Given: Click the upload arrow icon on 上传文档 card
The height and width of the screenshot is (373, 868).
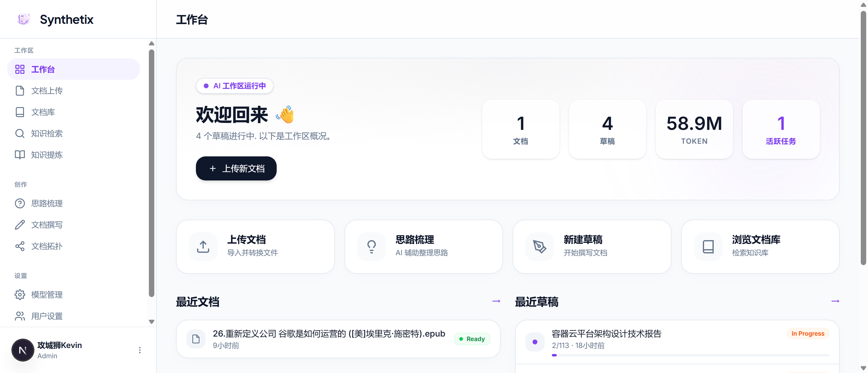Looking at the screenshot, I should pos(203,247).
